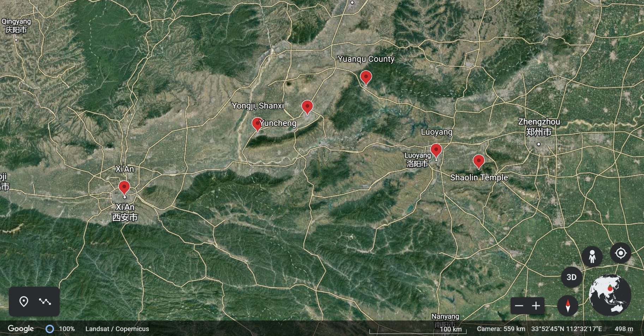Click the Shaolin Temple placemark label

pos(479,177)
